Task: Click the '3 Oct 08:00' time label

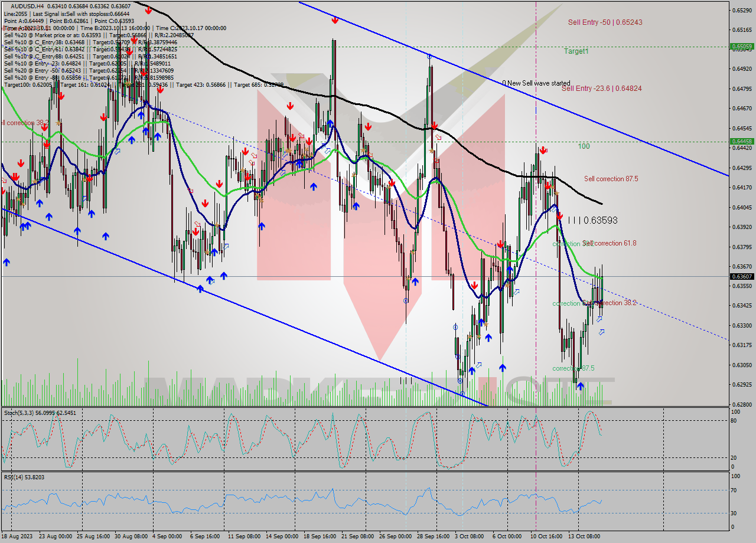Action: (470, 536)
